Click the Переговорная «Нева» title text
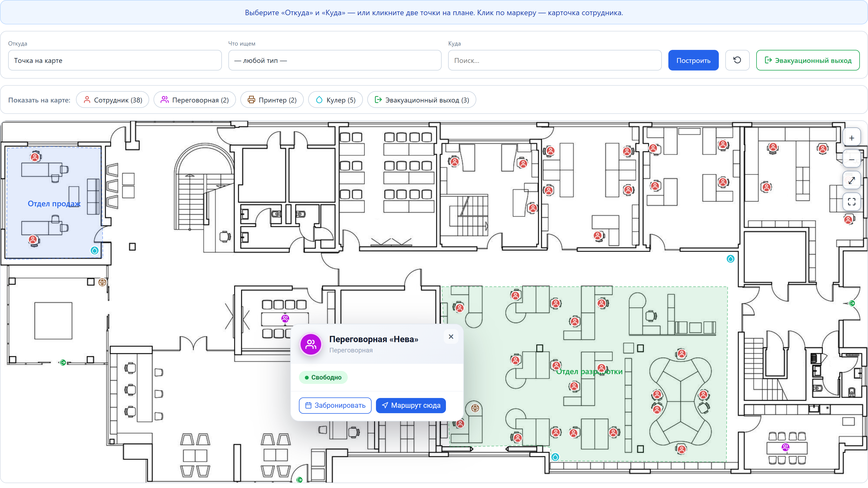Image resolution: width=868 pixels, height=488 pixels. (374, 339)
